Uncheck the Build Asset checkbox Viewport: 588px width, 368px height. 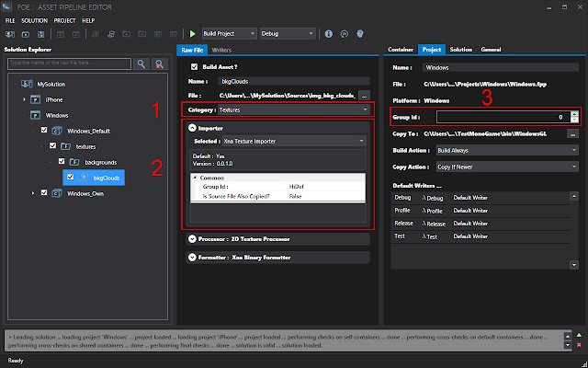[x=193, y=67]
